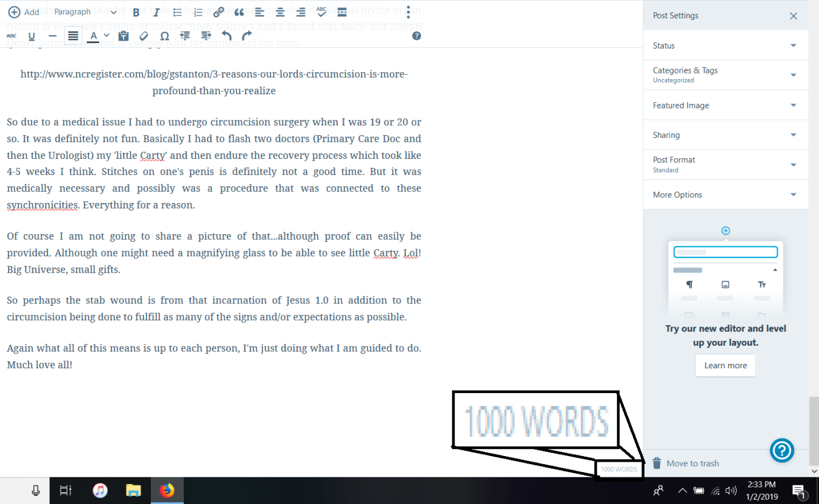Image resolution: width=819 pixels, height=504 pixels.
Task: Select center text alignment
Action: pos(279,12)
